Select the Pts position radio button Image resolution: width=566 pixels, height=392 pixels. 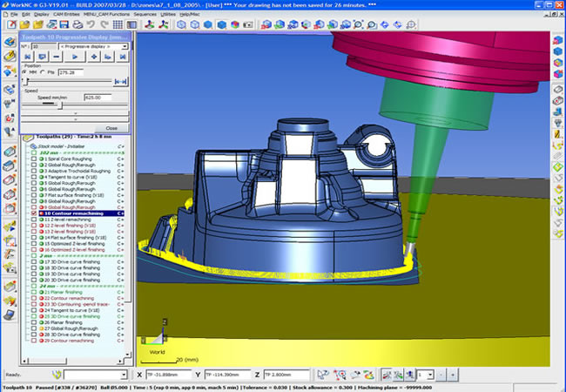click(43, 72)
